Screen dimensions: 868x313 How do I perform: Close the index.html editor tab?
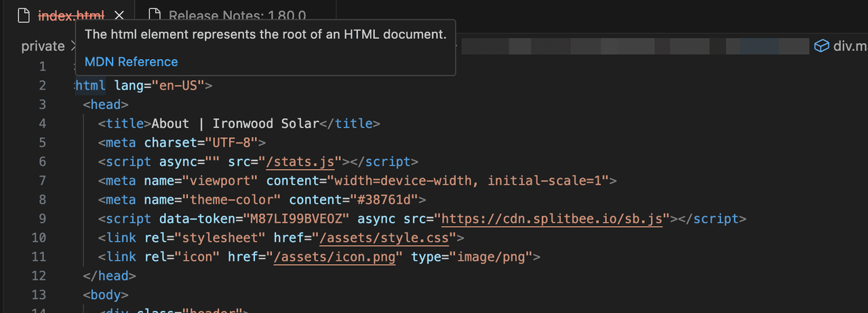(119, 15)
